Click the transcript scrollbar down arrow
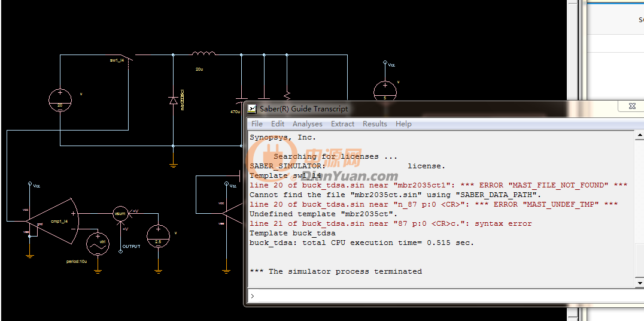The image size is (644, 321). click(x=639, y=283)
